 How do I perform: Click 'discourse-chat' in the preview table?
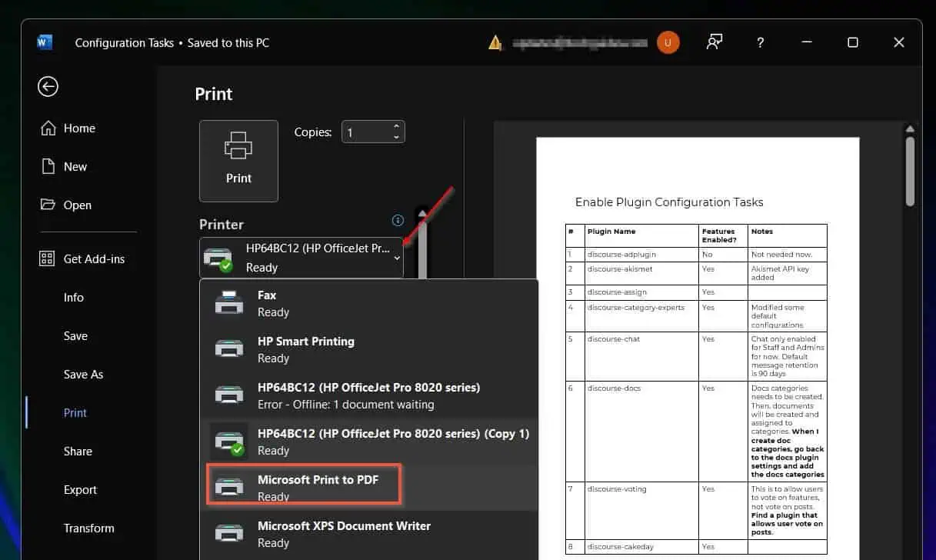[614, 338]
